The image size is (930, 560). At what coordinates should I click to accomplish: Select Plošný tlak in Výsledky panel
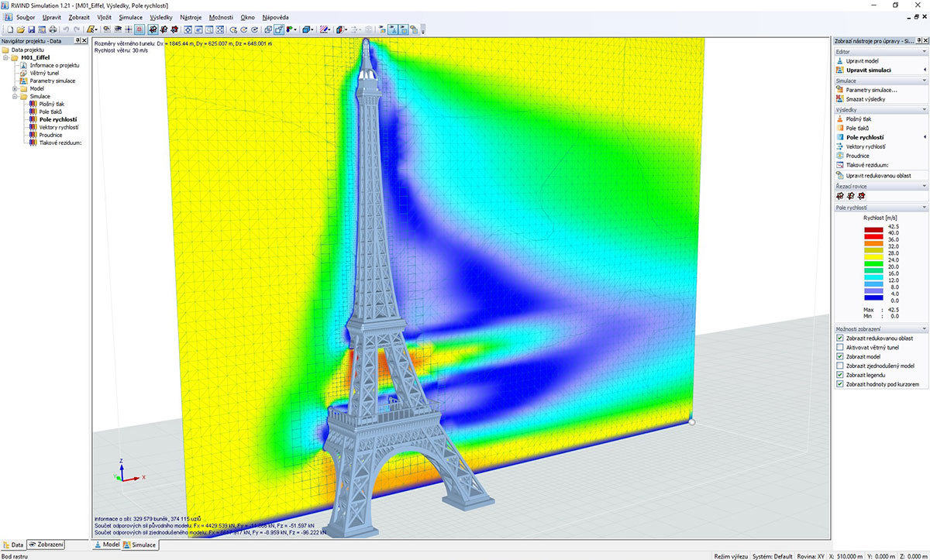(x=859, y=119)
